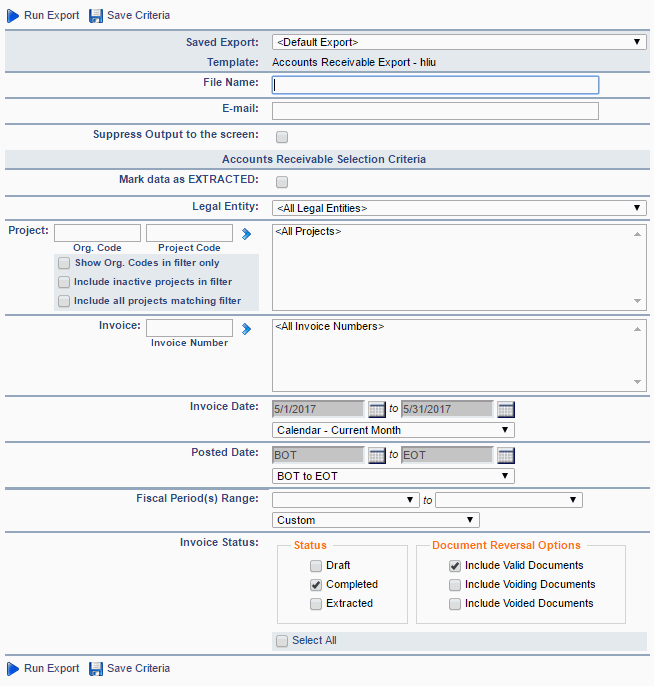This screenshot has width=654, height=686.
Task: Focus the File Name input field
Action: (x=435, y=85)
